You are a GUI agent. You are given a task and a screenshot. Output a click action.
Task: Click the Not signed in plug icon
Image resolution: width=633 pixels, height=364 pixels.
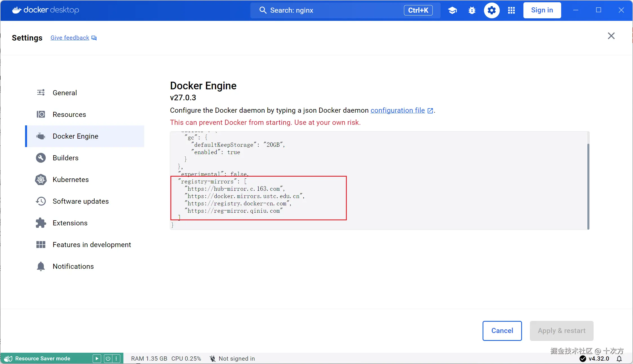(x=213, y=358)
